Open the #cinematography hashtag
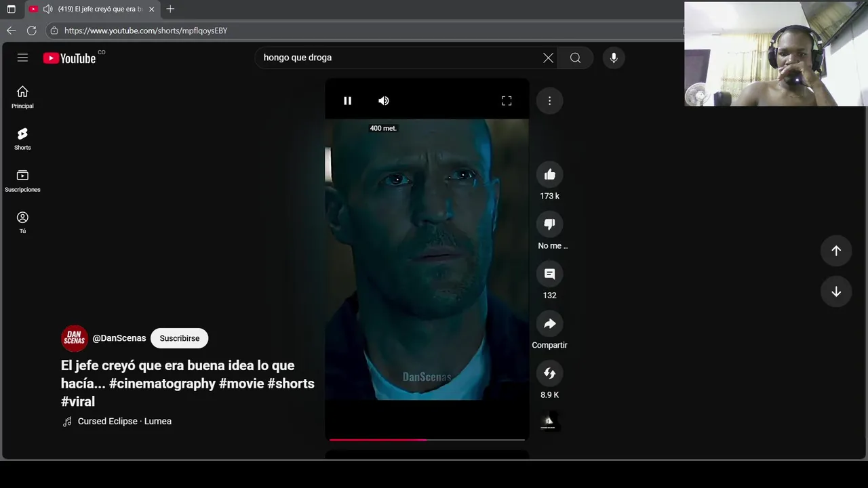The height and width of the screenshot is (488, 868). click(x=162, y=384)
